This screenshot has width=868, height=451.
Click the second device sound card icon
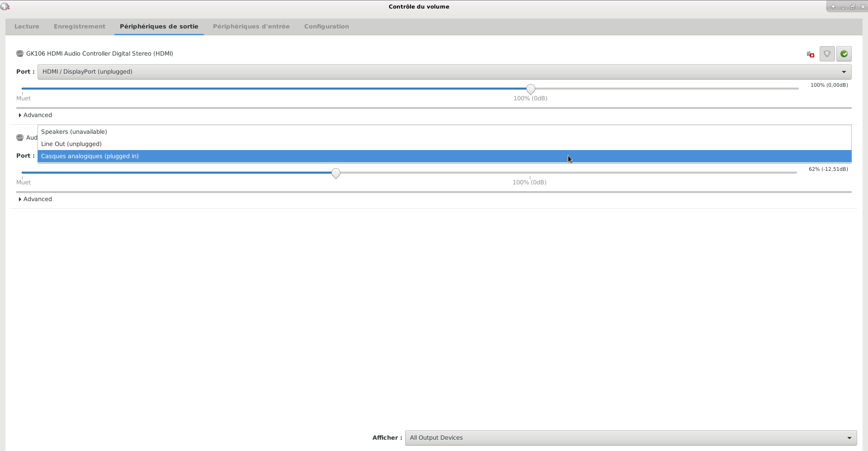click(x=20, y=137)
